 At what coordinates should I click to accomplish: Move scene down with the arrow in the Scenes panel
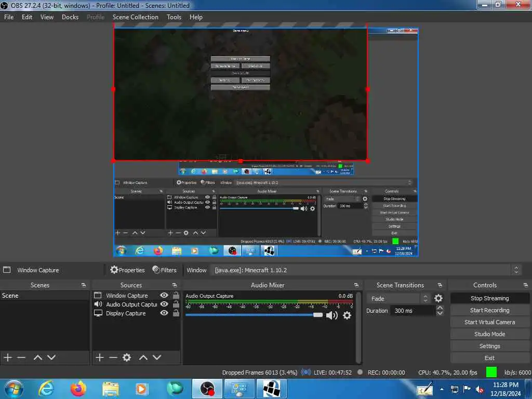point(51,357)
